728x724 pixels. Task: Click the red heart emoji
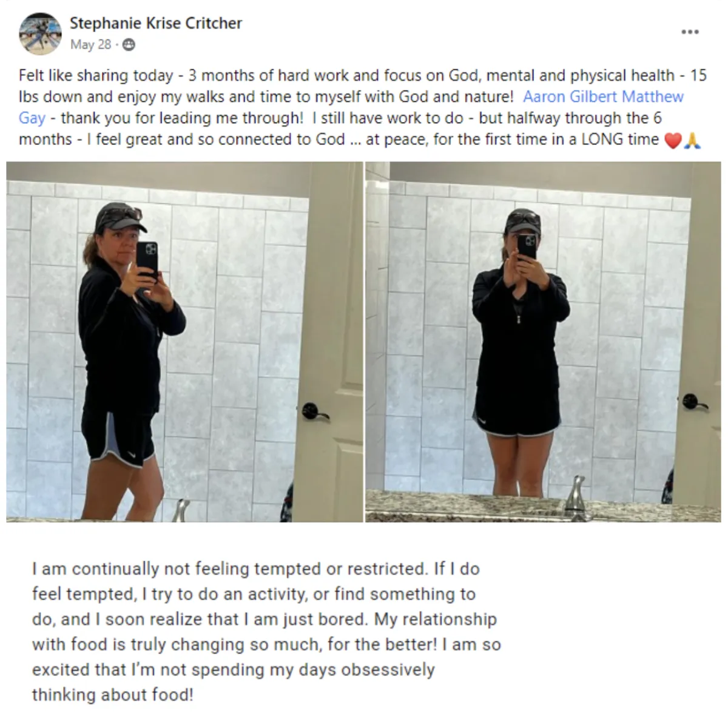pos(672,140)
